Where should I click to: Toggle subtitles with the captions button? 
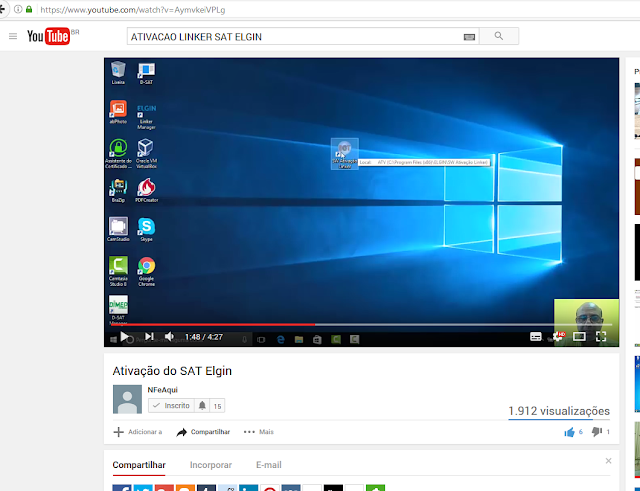(x=536, y=336)
